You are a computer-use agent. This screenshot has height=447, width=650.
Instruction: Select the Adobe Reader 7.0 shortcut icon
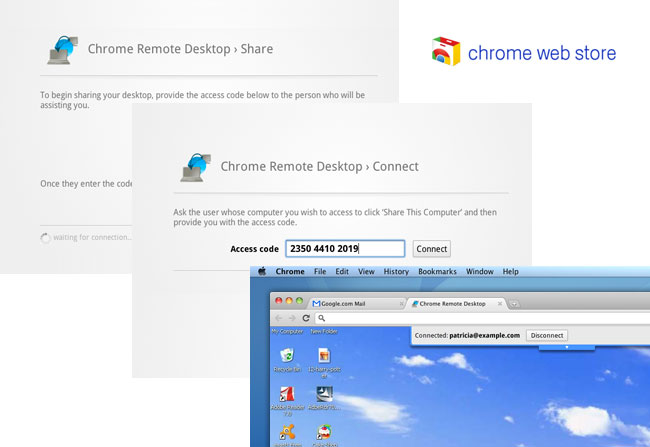pyautogui.click(x=287, y=394)
